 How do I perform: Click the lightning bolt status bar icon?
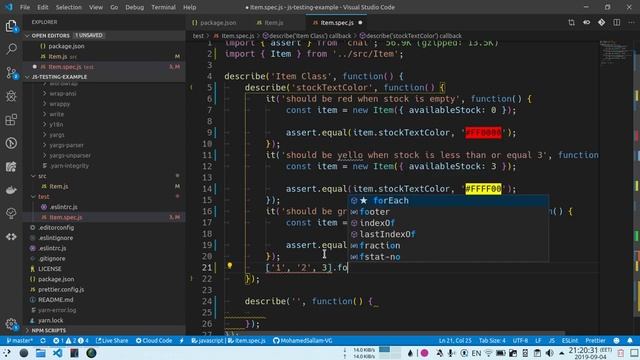(182, 340)
